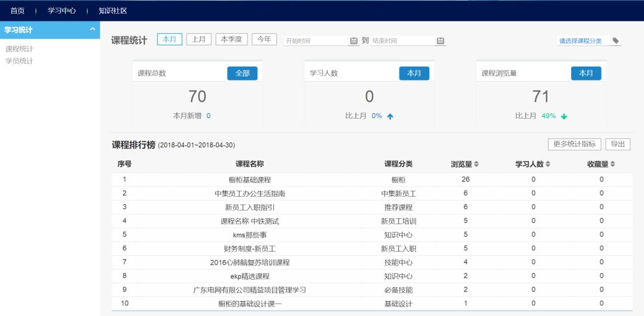Sort by 浏览量 column arrows
The width and height of the screenshot is (644, 316).
tap(476, 164)
